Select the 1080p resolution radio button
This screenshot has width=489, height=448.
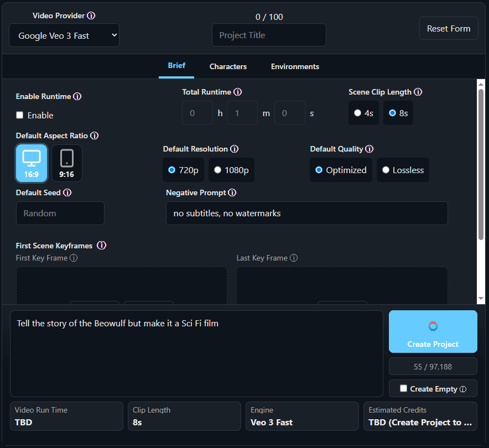coord(217,170)
